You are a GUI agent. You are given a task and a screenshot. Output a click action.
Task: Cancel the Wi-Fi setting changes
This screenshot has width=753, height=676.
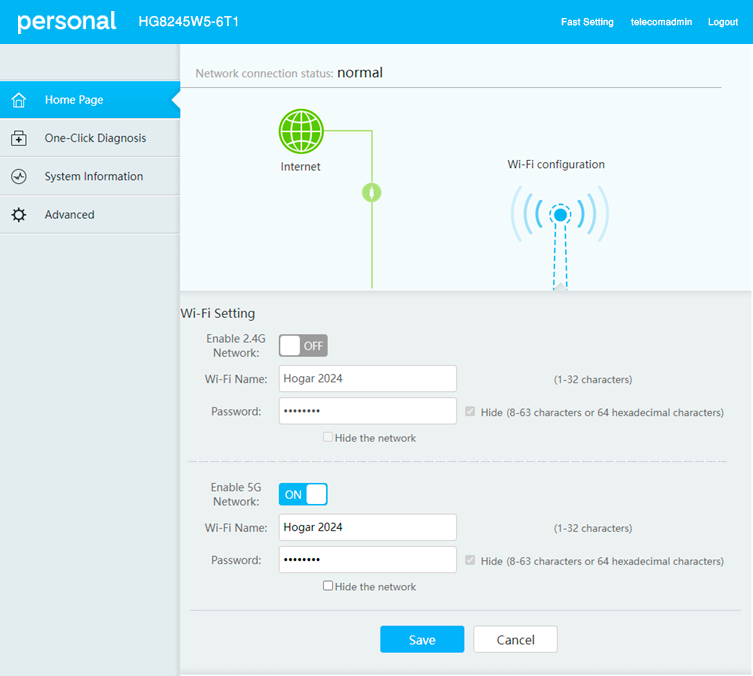(x=515, y=640)
